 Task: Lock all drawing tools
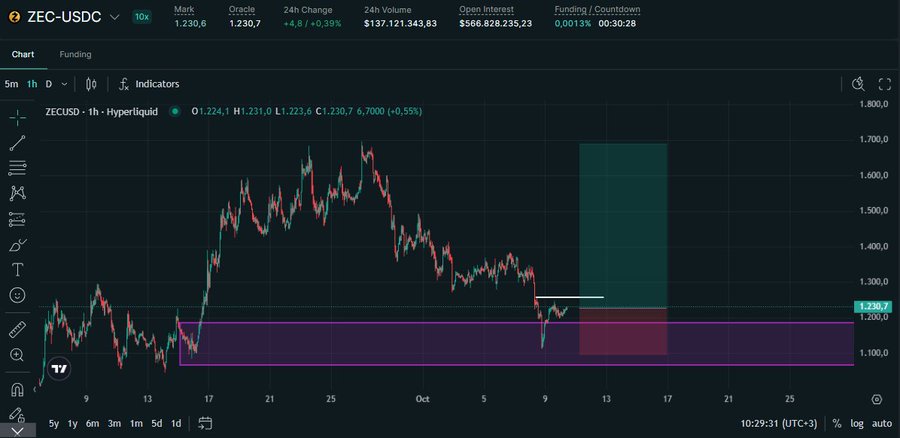[x=18, y=414]
